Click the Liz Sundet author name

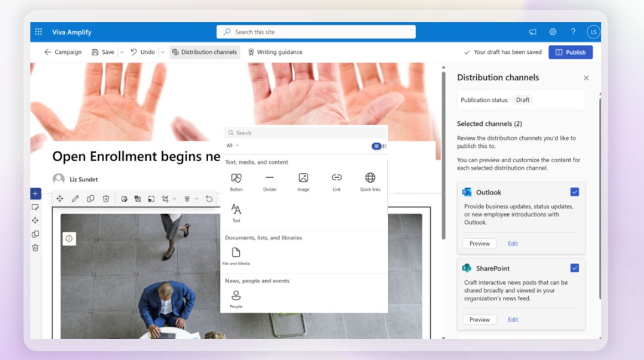pos(84,179)
